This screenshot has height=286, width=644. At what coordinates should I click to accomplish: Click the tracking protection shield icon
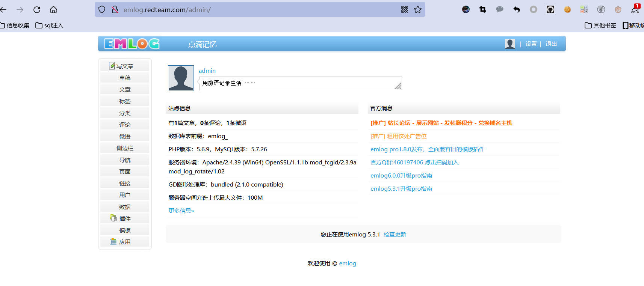coord(102,10)
